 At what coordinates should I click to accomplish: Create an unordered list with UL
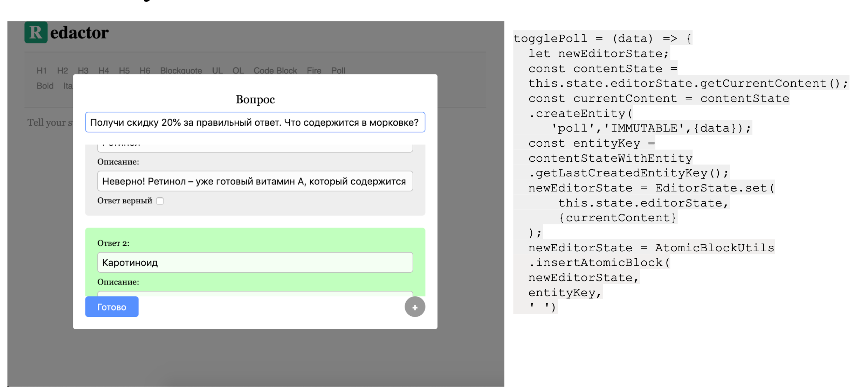coord(217,70)
